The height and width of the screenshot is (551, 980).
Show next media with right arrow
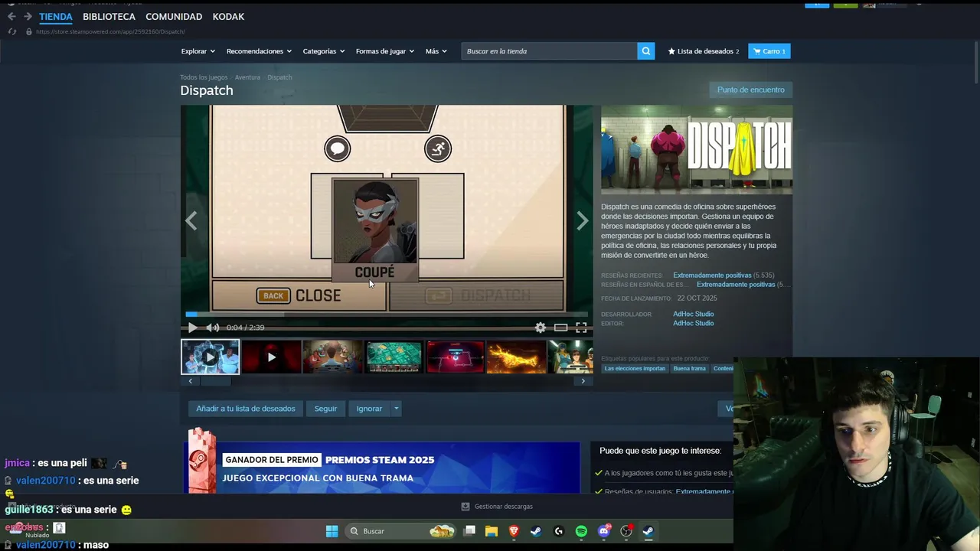click(x=583, y=221)
